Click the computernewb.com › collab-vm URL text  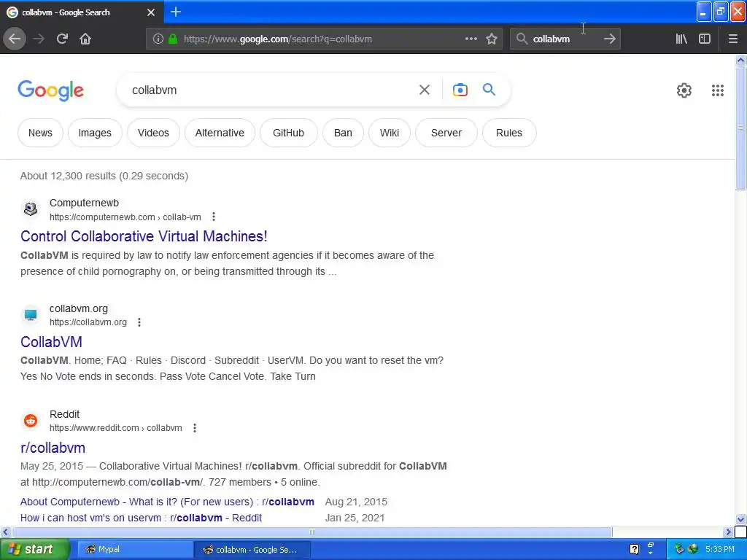click(125, 217)
